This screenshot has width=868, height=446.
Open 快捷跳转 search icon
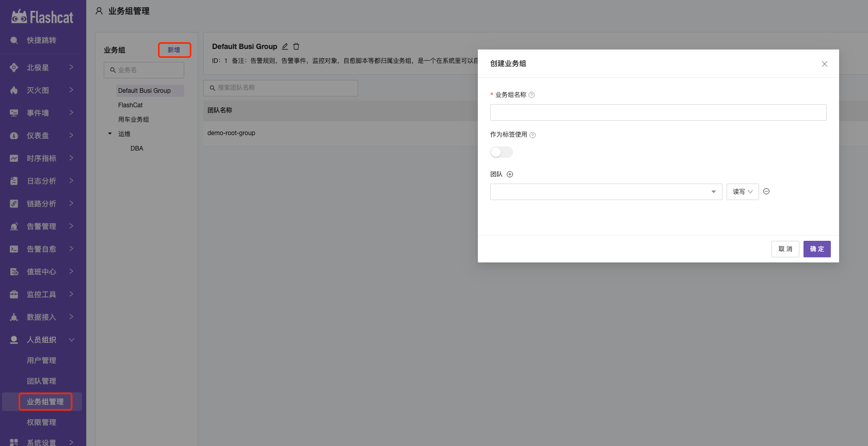tap(14, 40)
